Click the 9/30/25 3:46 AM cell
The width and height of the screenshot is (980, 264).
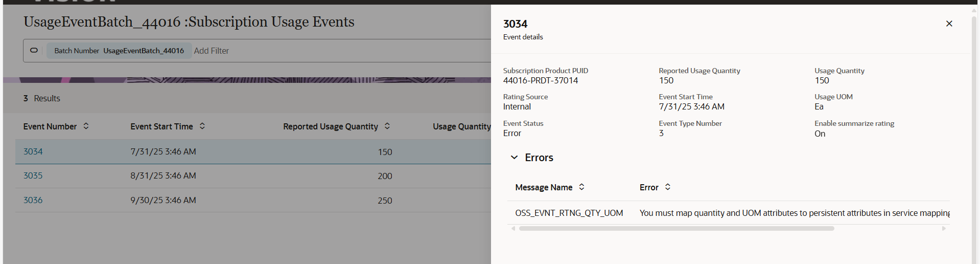[163, 200]
